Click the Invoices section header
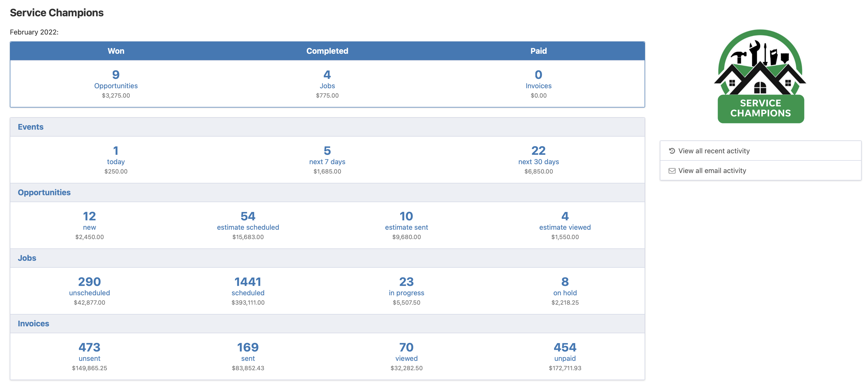Viewport: 868px width, 385px height. click(x=33, y=323)
